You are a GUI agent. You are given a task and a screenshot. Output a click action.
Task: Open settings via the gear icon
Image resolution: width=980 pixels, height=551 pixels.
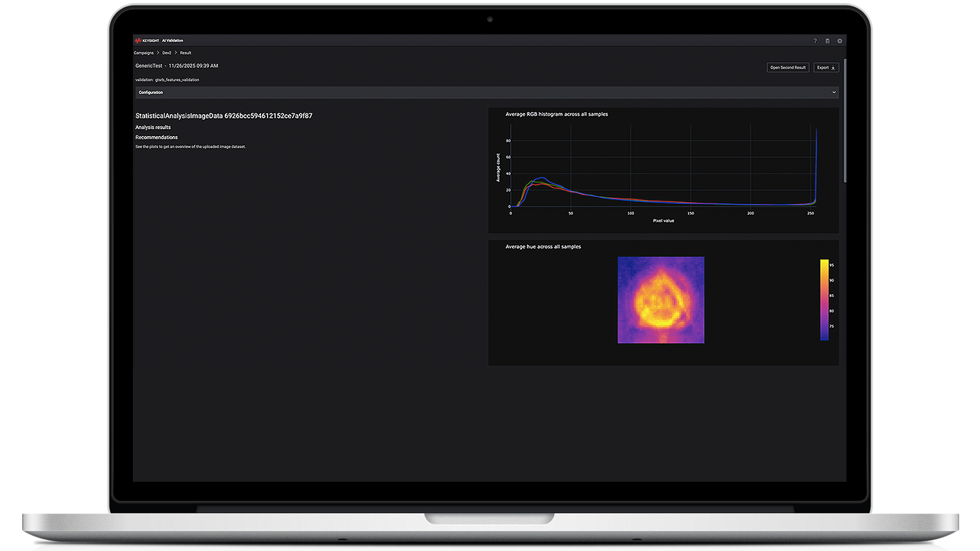click(840, 41)
